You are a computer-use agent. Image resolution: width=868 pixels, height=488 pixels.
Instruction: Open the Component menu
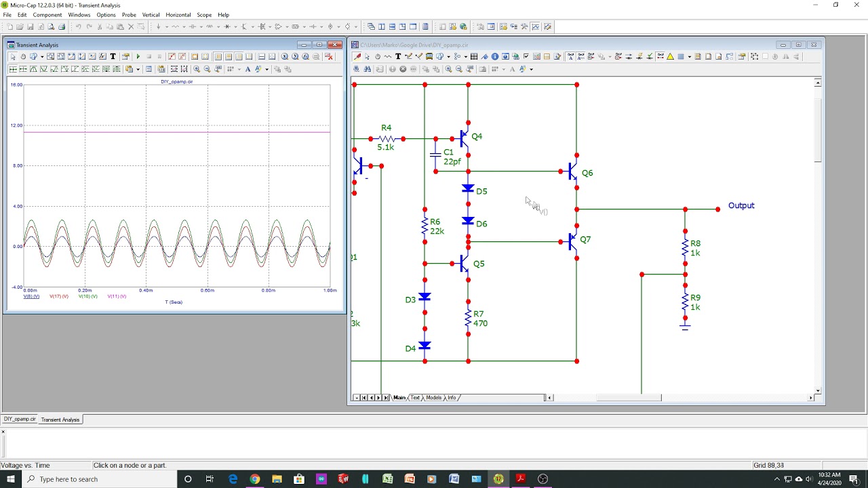(47, 15)
